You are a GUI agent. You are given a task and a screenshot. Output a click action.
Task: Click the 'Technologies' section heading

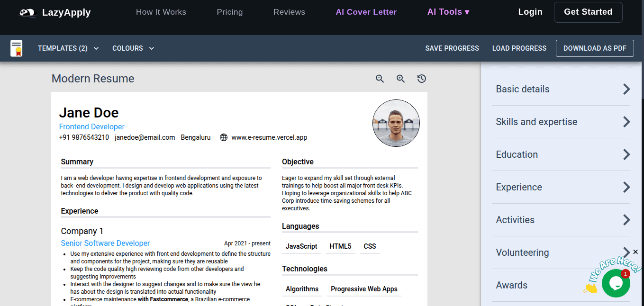click(x=305, y=269)
